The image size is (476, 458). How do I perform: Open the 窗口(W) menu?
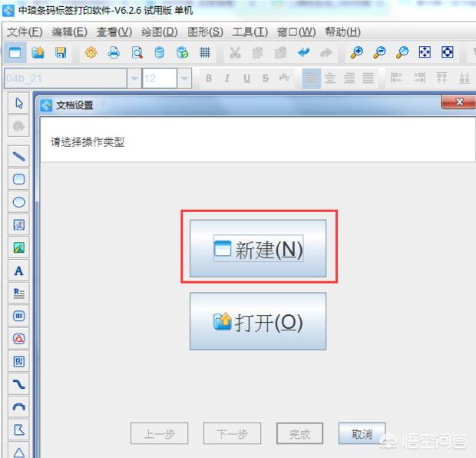pos(296,32)
